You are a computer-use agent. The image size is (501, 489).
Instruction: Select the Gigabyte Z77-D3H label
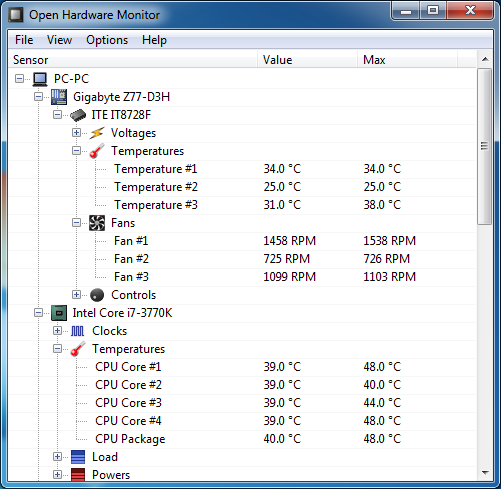121,97
